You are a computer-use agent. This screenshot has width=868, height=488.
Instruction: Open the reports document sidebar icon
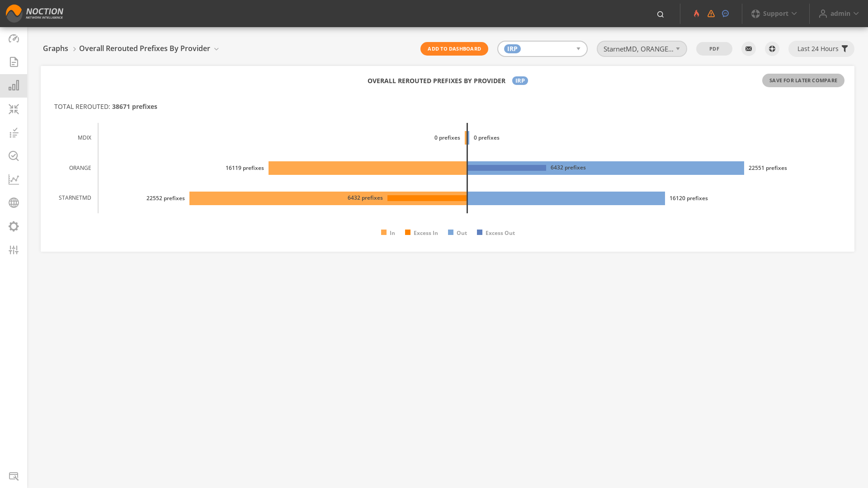coord(14,62)
